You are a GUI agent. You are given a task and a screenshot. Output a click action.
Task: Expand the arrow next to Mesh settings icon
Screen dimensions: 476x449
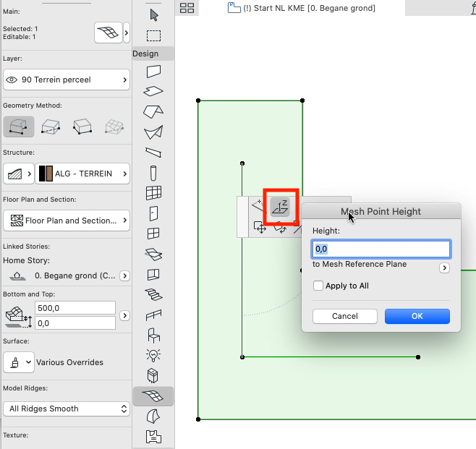click(x=127, y=33)
